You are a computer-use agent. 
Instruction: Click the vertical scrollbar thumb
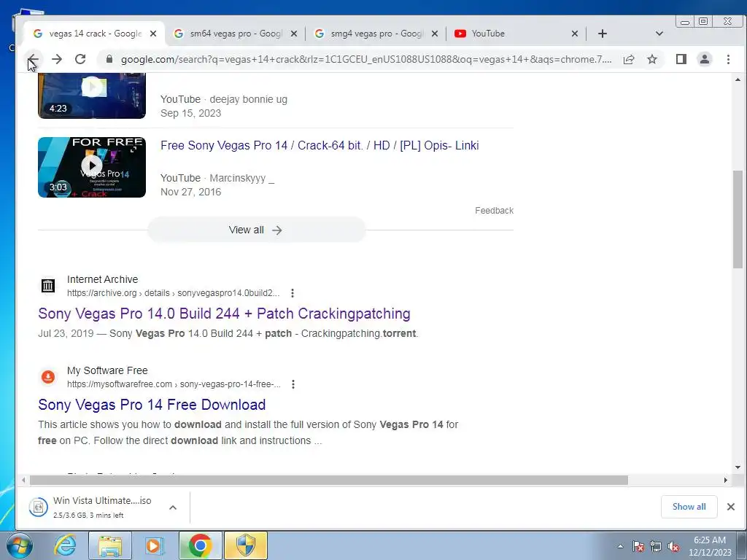738,219
